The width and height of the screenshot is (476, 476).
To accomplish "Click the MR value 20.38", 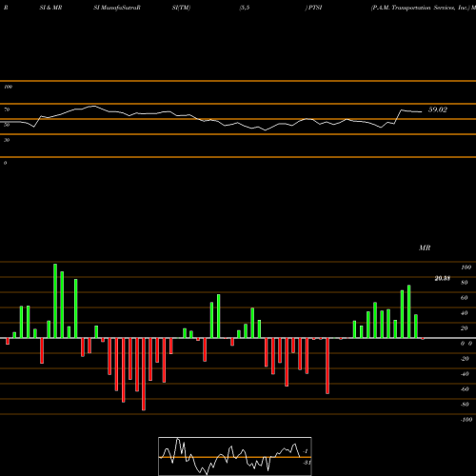I will [x=443, y=278].
